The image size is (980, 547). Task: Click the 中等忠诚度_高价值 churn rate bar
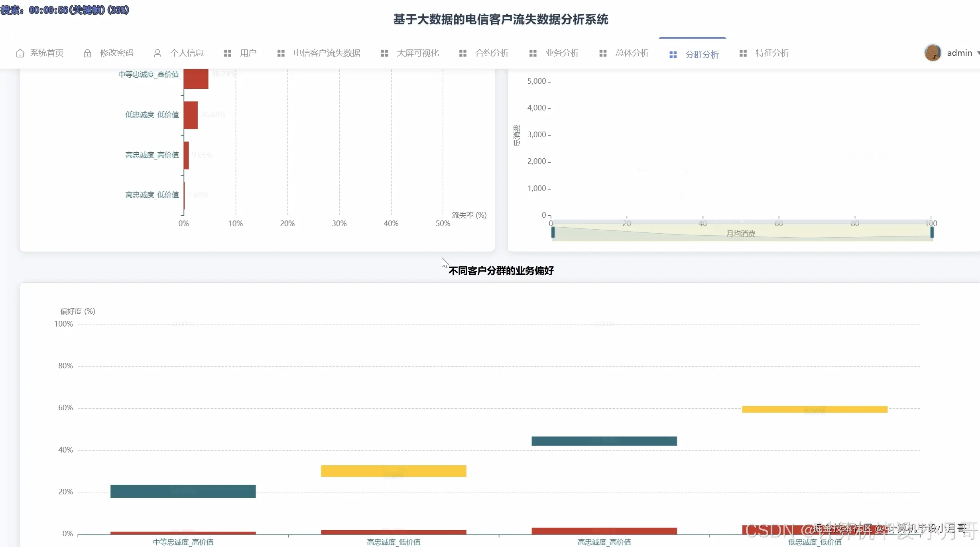[196, 79]
